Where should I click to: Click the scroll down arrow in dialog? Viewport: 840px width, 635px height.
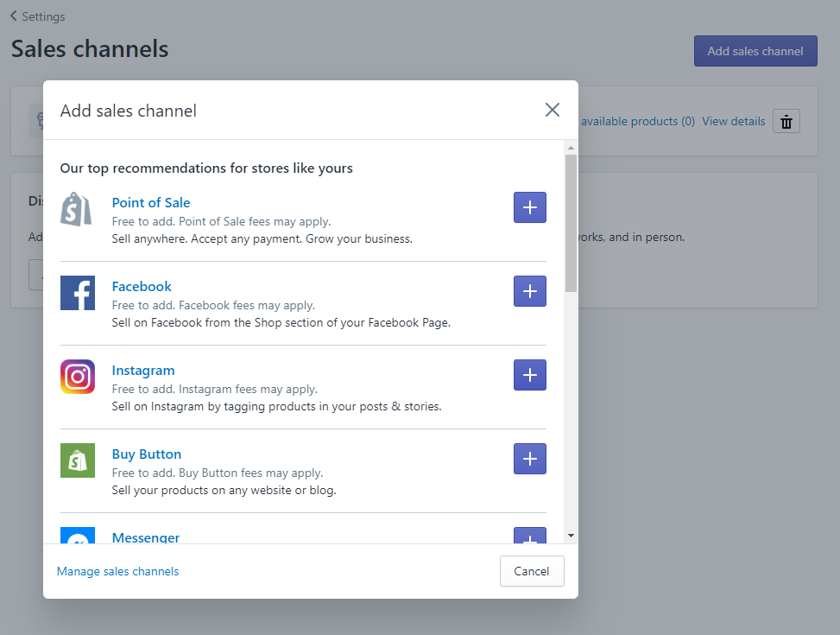(571, 536)
